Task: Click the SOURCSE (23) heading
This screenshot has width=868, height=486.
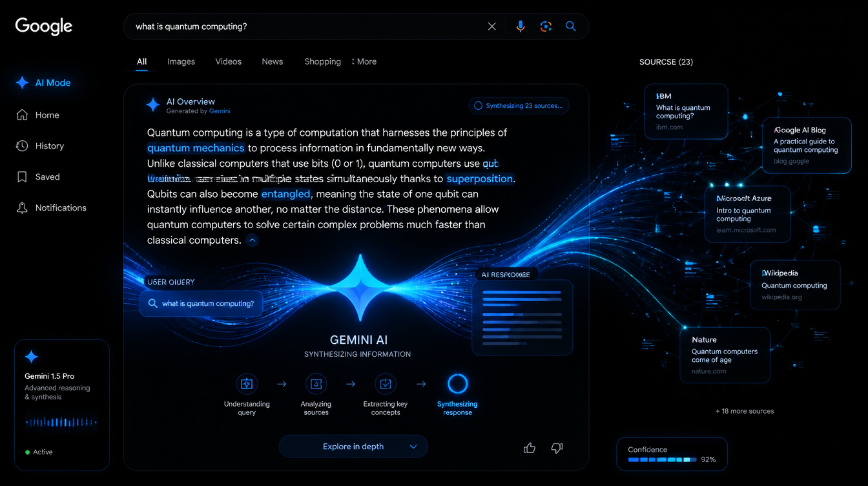Action: (666, 62)
